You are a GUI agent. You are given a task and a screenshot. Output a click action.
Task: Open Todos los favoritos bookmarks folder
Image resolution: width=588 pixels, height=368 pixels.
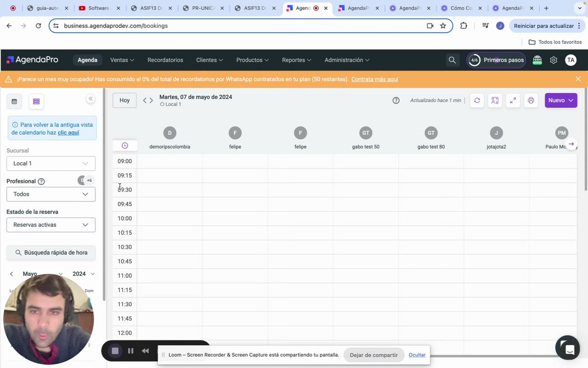tap(555, 42)
